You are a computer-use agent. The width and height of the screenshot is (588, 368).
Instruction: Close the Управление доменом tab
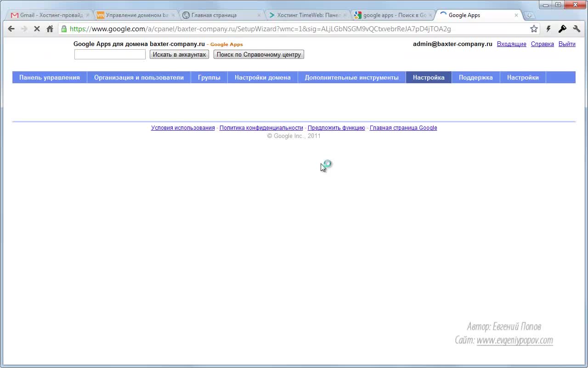[173, 15]
